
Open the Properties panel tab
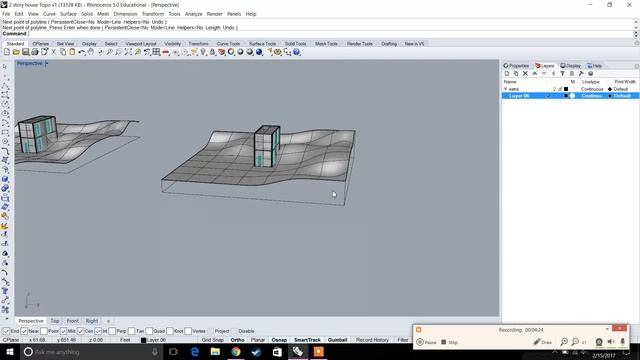click(516, 66)
